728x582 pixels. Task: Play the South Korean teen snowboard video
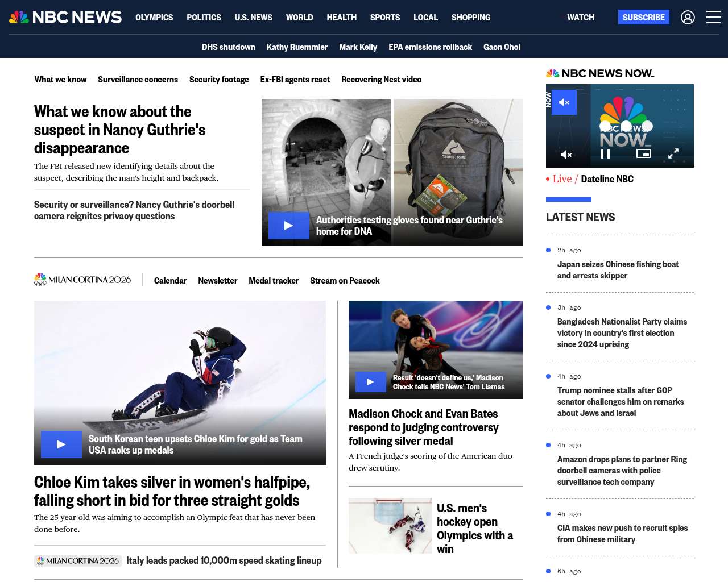[61, 444]
